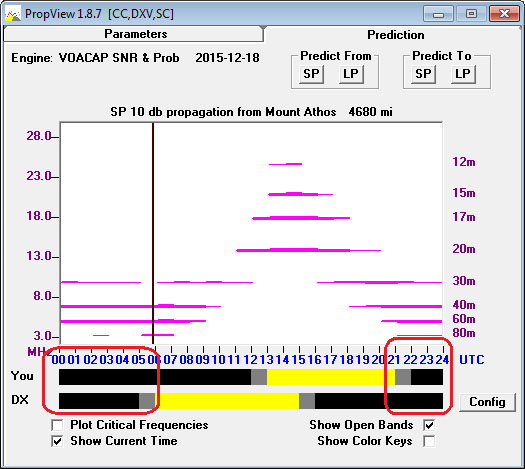Minimize the PropView window

point(438,14)
